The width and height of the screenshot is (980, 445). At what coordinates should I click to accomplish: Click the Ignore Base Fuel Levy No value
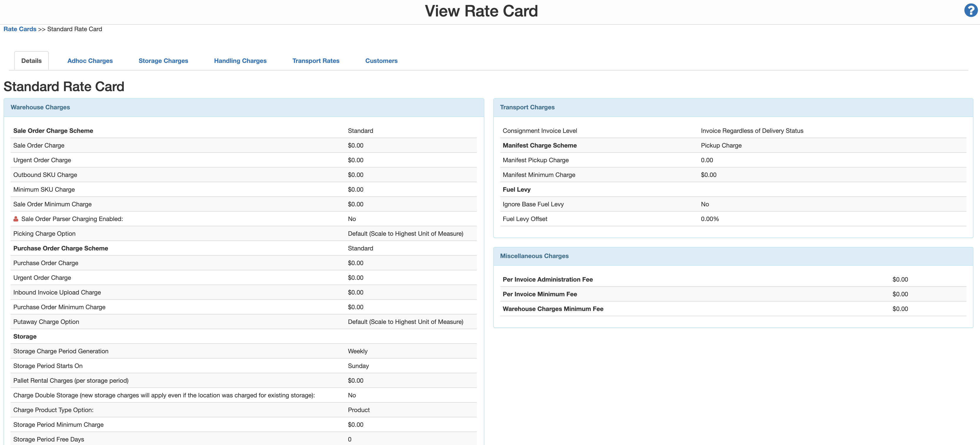point(705,204)
